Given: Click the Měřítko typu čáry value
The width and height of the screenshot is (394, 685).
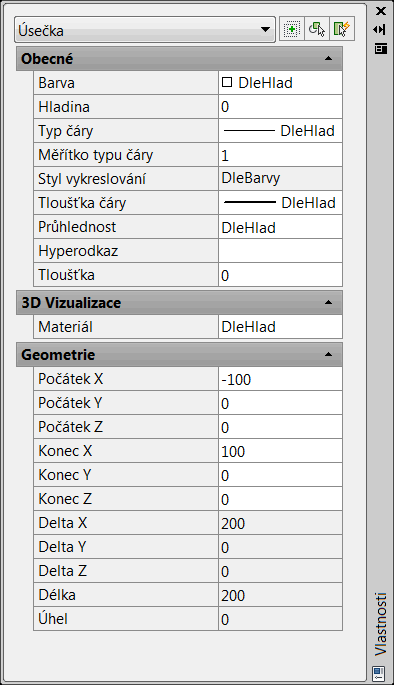Looking at the screenshot, I should 280,155.
